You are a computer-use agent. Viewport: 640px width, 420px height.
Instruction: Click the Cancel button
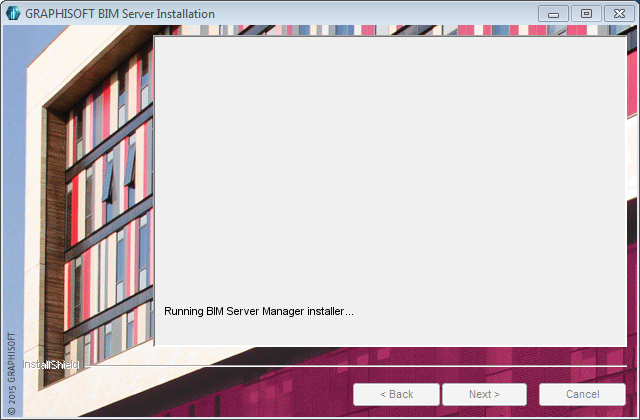[x=582, y=394]
